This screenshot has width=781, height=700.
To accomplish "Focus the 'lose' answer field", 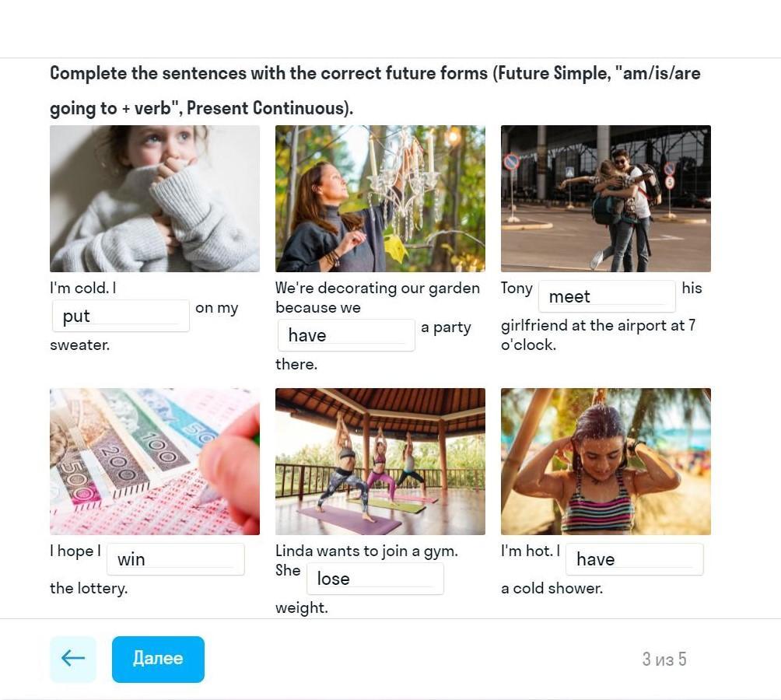I will click(375, 579).
